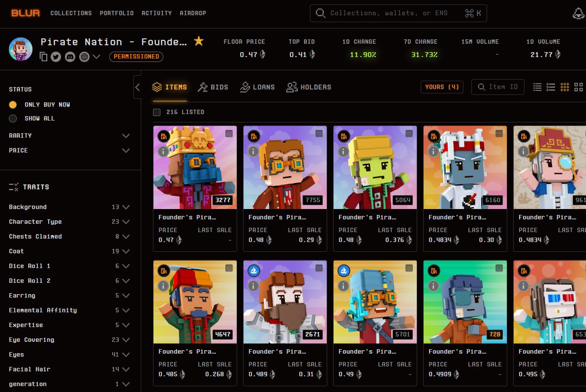Click the collection avatar image
The width and height of the screenshot is (586, 392).
pyautogui.click(x=21, y=49)
